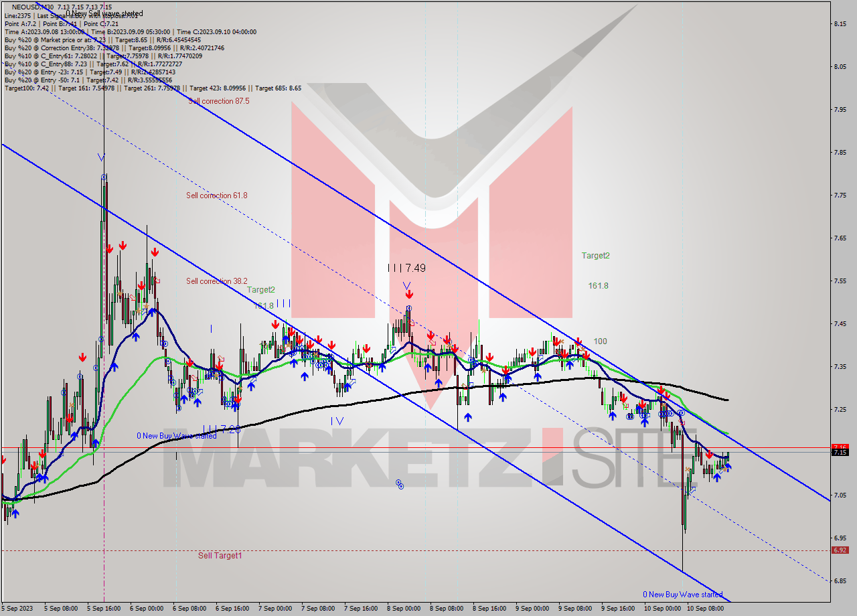The image size is (857, 616).
Task: Click the 7.45 price axis label
Action: (x=840, y=323)
